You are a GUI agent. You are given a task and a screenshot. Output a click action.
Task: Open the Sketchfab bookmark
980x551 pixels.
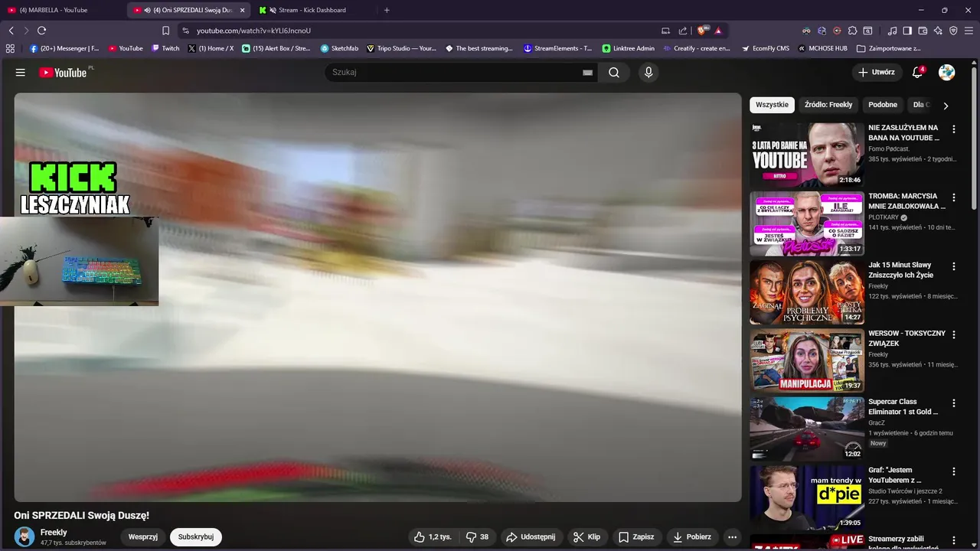tap(339, 48)
